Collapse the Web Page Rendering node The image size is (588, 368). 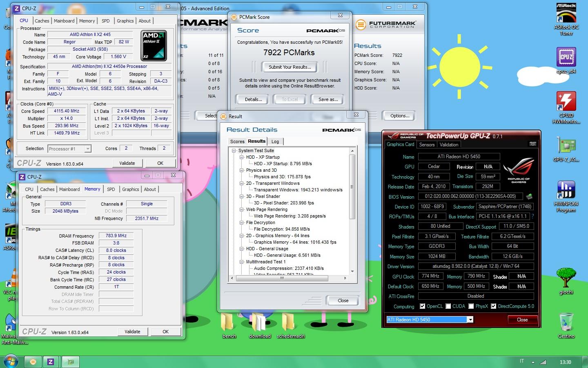click(242, 209)
